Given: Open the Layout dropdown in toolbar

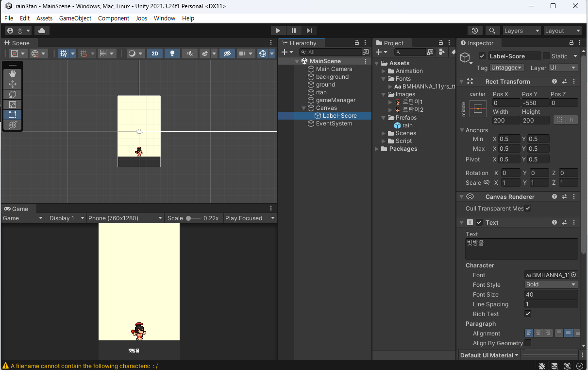Looking at the screenshot, I should point(562,31).
